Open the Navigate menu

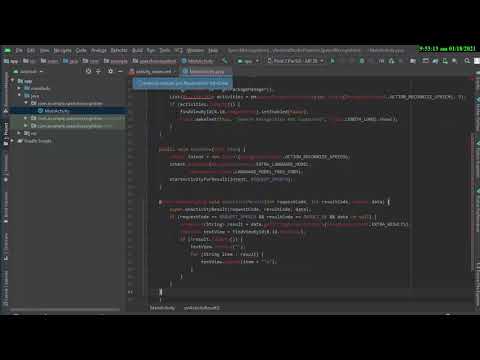pos(62,50)
